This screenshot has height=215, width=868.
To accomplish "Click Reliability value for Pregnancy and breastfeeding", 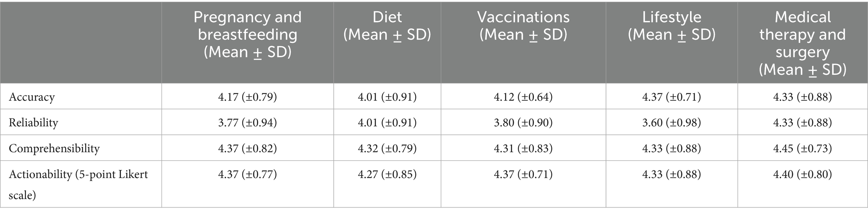I will [x=248, y=123].
